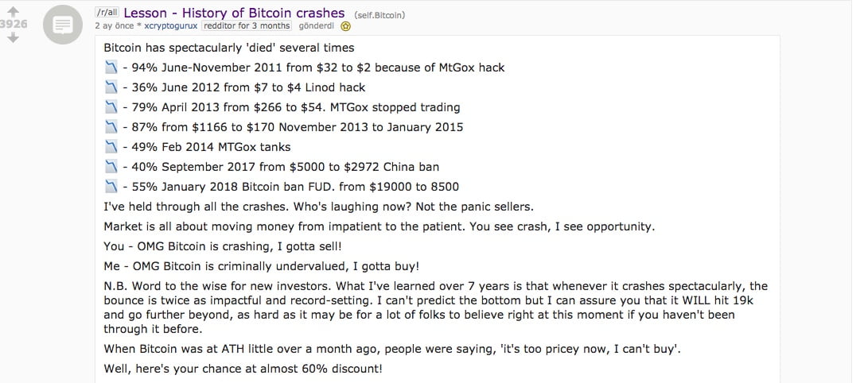Click chart icon beside "94% June-November 2011"
Viewport: 868px width, 383px height.
[x=111, y=68]
